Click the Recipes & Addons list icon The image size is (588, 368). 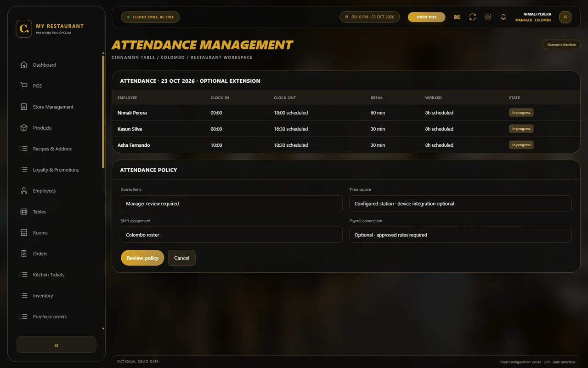pos(24,149)
